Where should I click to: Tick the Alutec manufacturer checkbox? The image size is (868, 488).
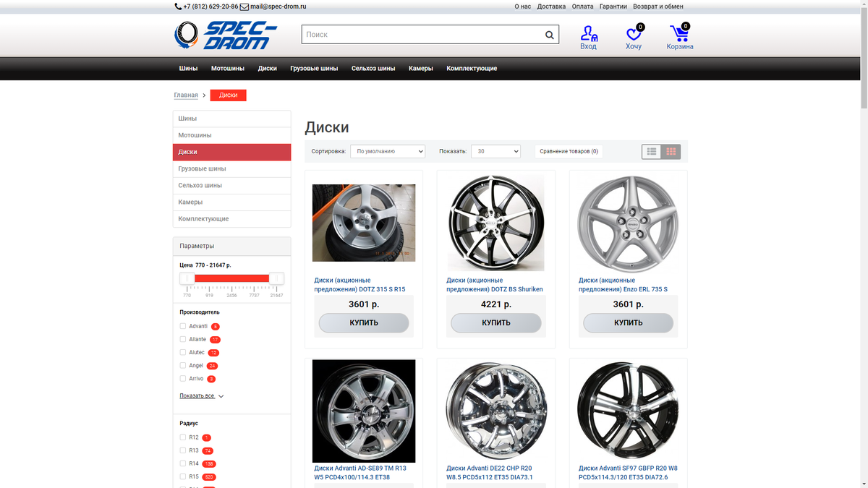click(x=183, y=352)
